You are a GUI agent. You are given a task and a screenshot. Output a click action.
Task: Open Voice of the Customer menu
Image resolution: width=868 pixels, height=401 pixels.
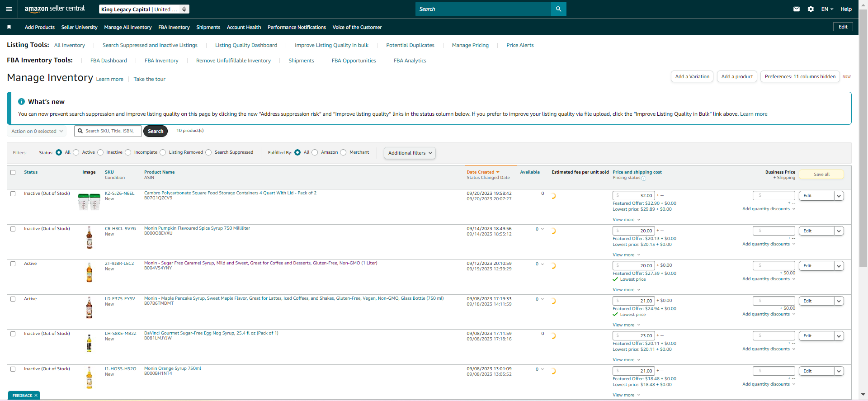(357, 27)
